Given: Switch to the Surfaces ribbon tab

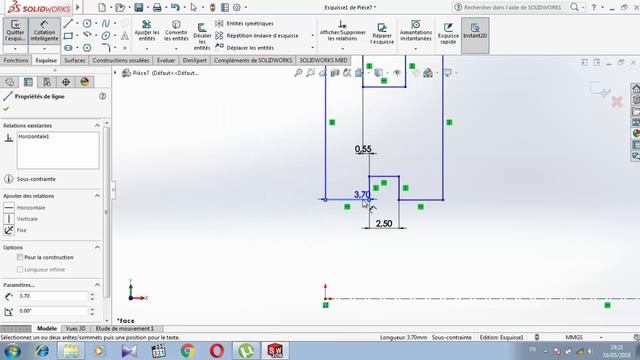Looking at the screenshot, I should tap(75, 60).
